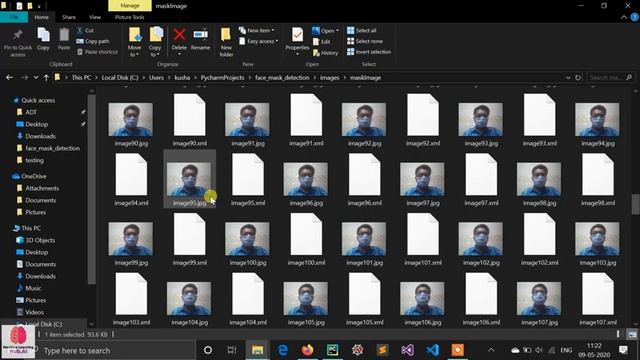Go back with the Back arrow
This screenshot has height=360, width=640.
[x=9, y=78]
